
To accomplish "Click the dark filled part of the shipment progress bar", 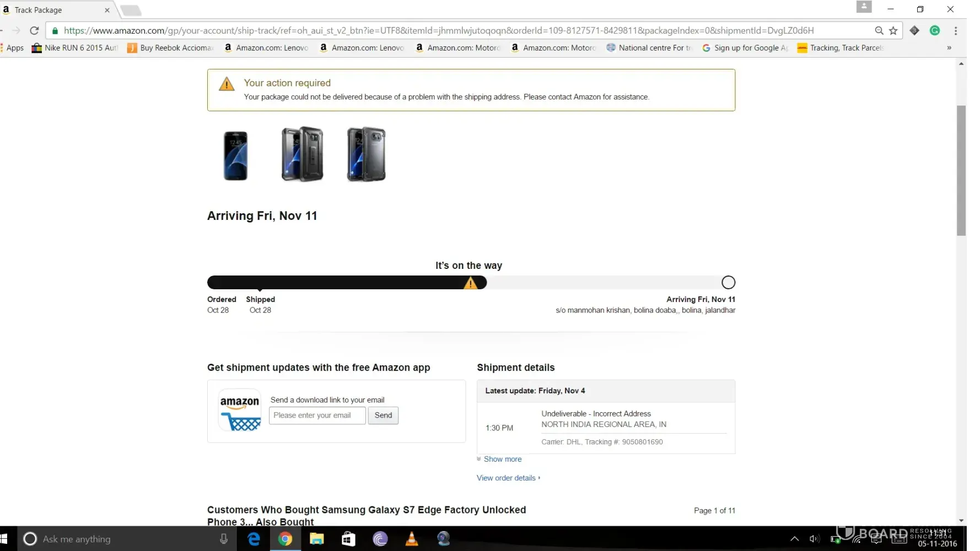I will pos(347,283).
